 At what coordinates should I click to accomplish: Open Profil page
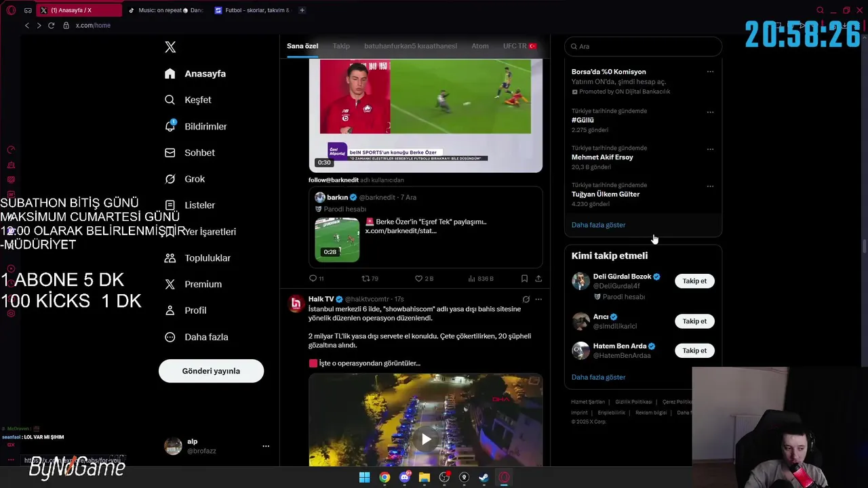[x=185, y=310]
